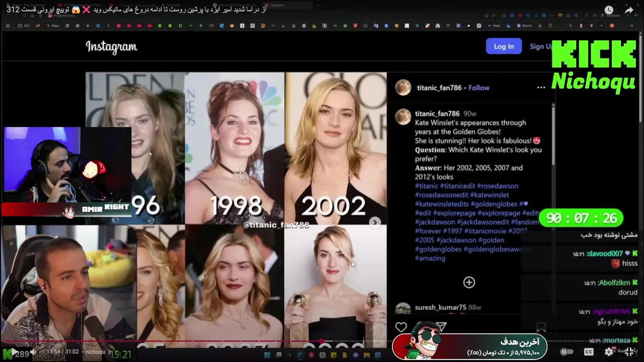Click the video title at top

coord(136,10)
